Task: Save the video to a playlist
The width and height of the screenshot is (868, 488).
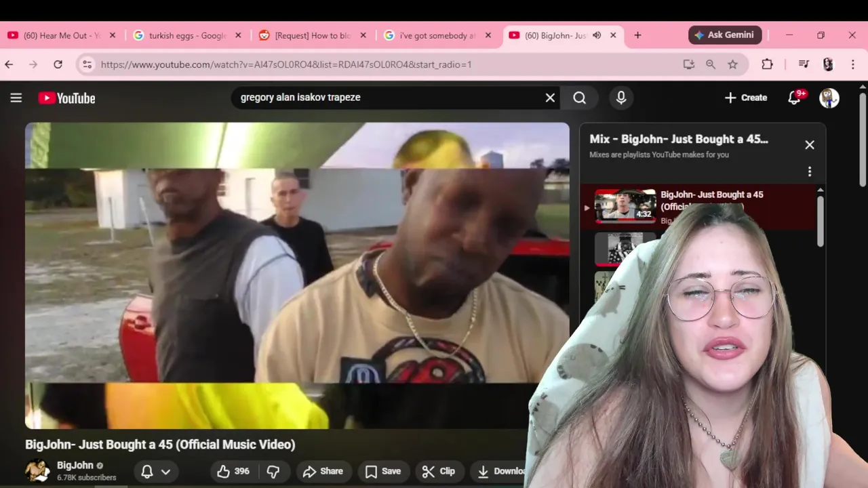Action: [x=383, y=471]
